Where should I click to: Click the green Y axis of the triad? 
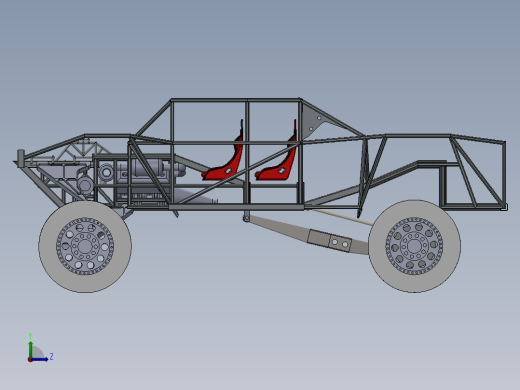(31, 349)
